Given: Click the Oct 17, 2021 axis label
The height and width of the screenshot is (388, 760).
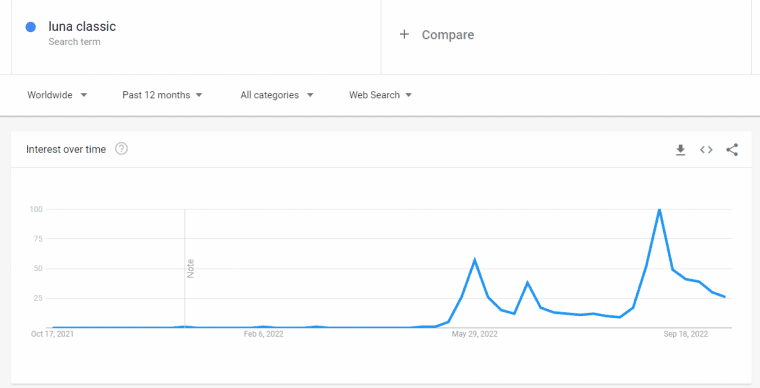Looking at the screenshot, I should click(x=52, y=334).
